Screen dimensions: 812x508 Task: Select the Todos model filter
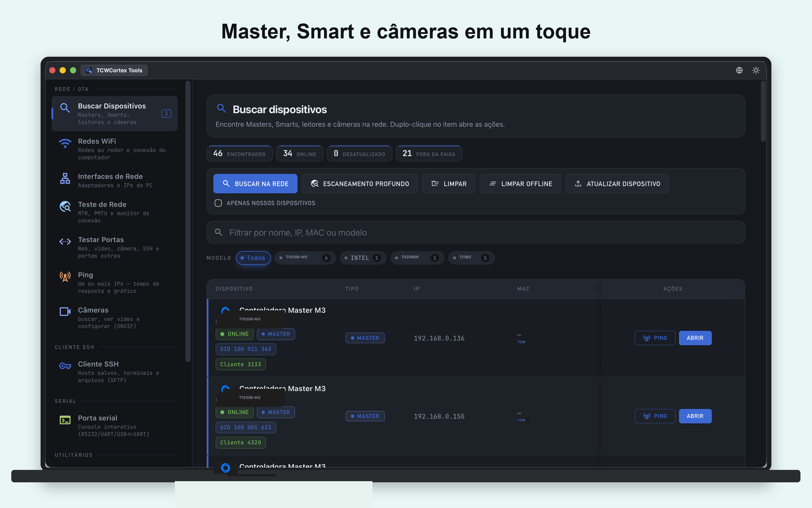(253, 258)
